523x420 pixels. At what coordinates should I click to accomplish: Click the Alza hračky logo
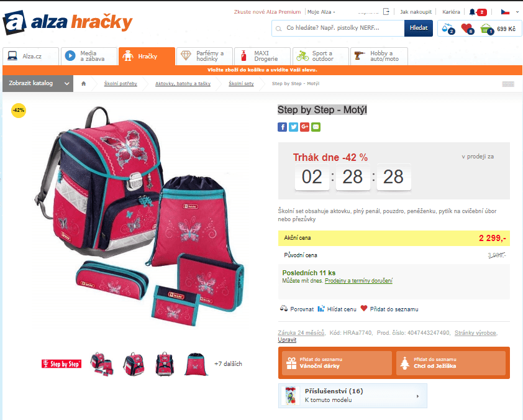[68, 22]
